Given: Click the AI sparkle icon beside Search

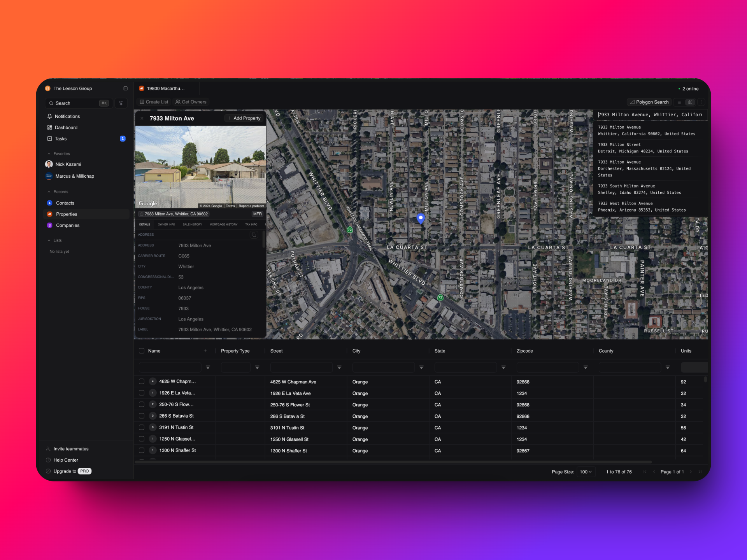Looking at the screenshot, I should pos(121,103).
